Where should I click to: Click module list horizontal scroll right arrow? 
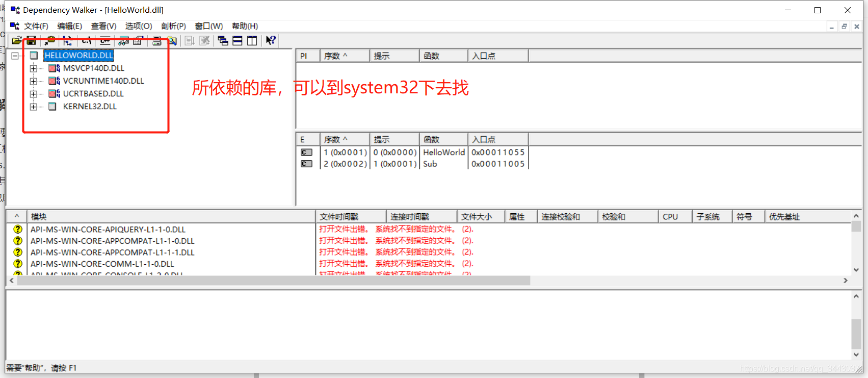(846, 281)
